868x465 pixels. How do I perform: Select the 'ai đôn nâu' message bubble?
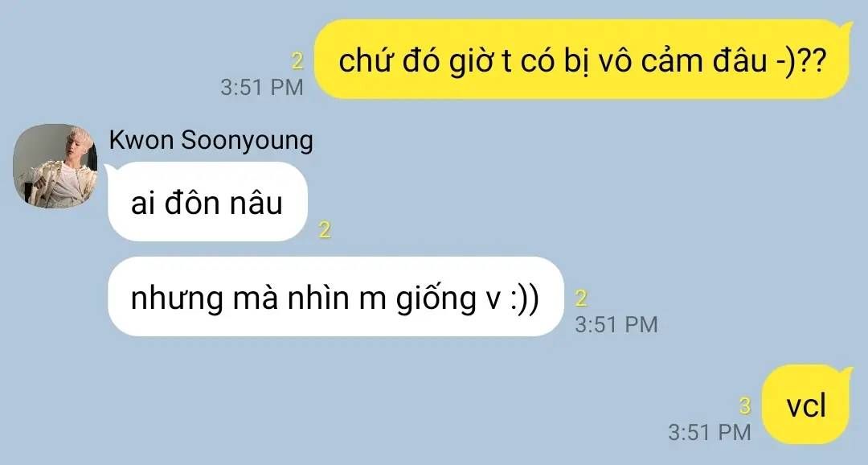coord(207,202)
